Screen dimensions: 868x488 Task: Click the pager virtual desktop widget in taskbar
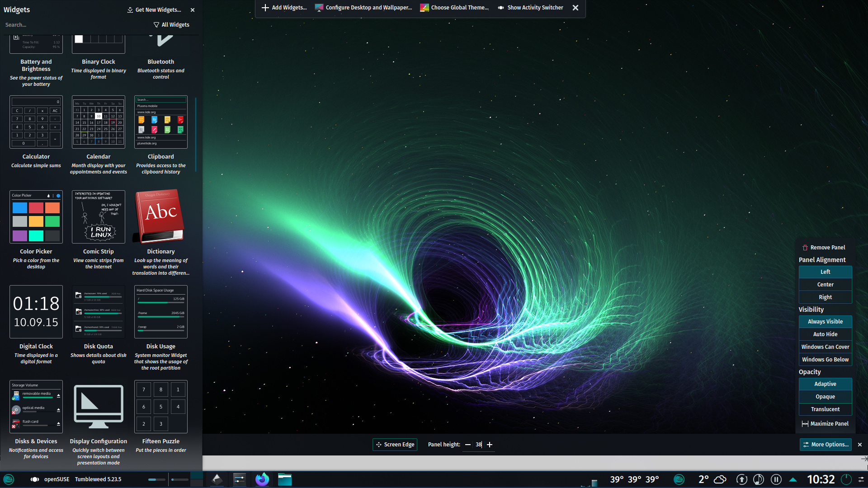tap(197, 479)
